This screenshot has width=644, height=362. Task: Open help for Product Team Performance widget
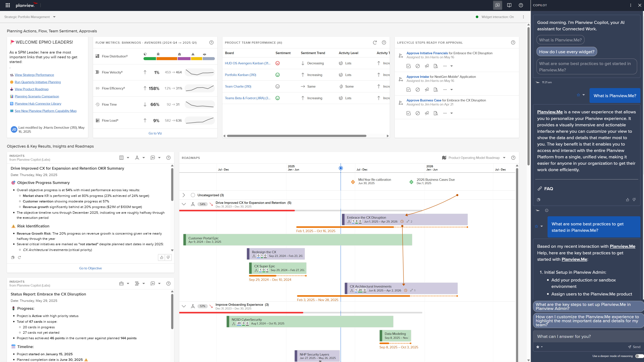click(x=384, y=42)
